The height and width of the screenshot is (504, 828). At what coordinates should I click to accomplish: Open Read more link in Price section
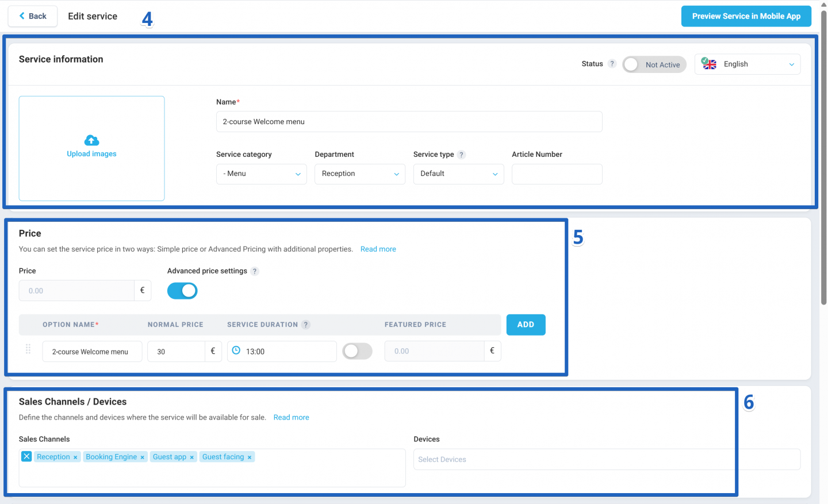pos(378,249)
